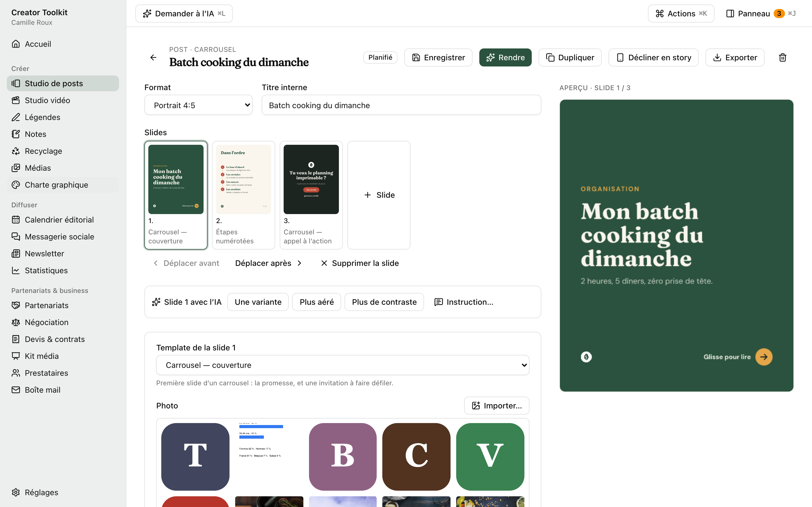Open Charte graphique palette icon in sidebar
The width and height of the screenshot is (812, 507).
pyautogui.click(x=16, y=185)
